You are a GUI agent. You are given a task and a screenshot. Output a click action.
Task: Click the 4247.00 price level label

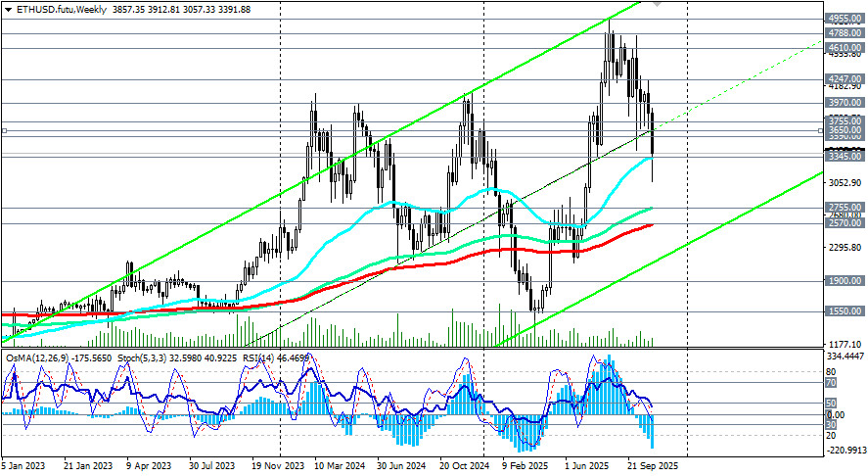pyautogui.click(x=845, y=78)
